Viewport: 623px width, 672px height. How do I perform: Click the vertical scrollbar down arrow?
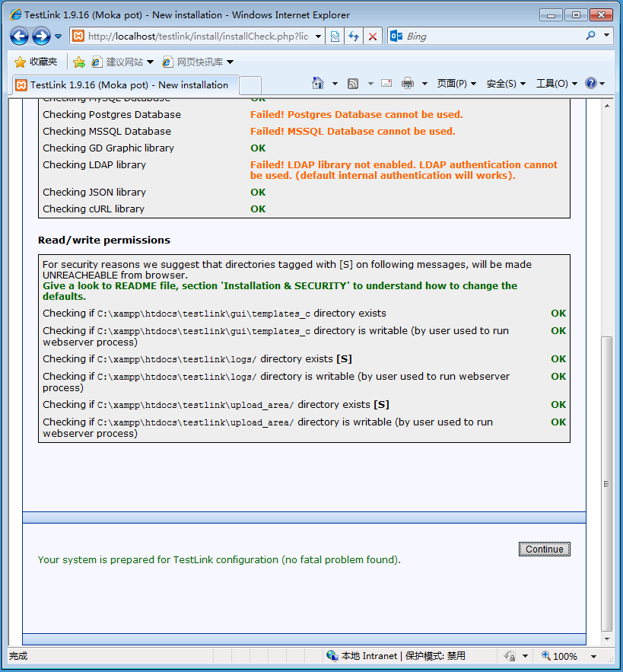pos(607,639)
